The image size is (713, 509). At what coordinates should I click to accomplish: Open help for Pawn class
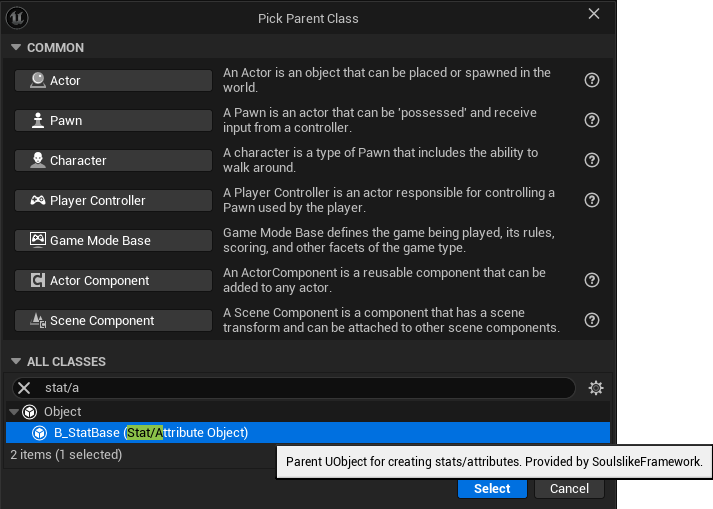[592, 120]
